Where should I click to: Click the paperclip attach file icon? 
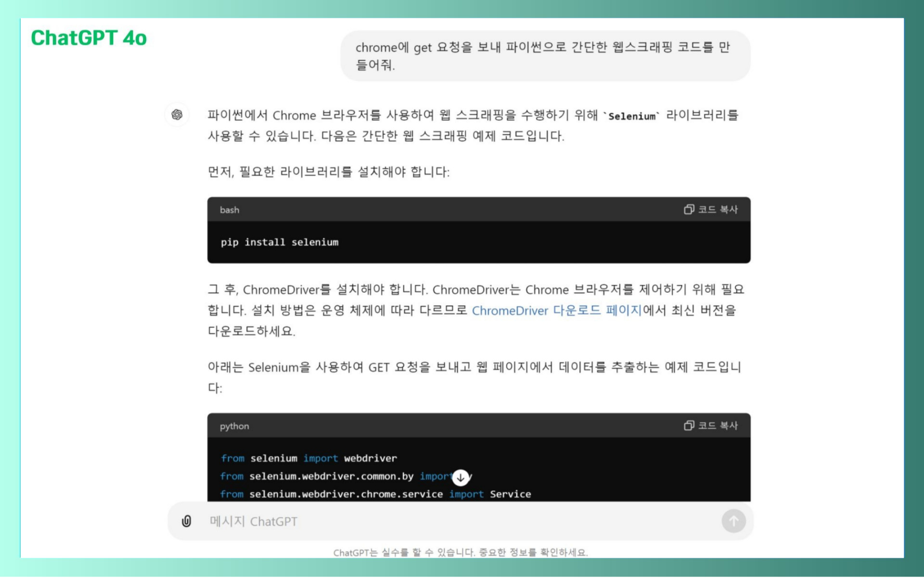pyautogui.click(x=186, y=521)
